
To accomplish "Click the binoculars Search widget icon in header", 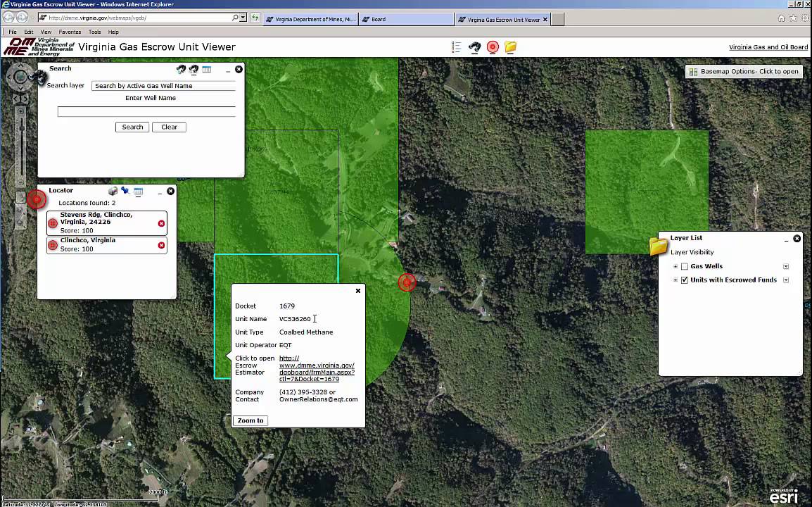I will [x=474, y=47].
